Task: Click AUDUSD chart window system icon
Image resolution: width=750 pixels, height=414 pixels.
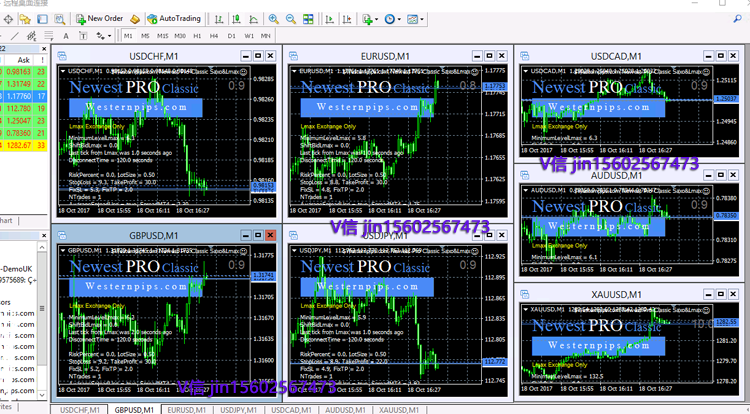Action: pyautogui.click(x=525, y=175)
